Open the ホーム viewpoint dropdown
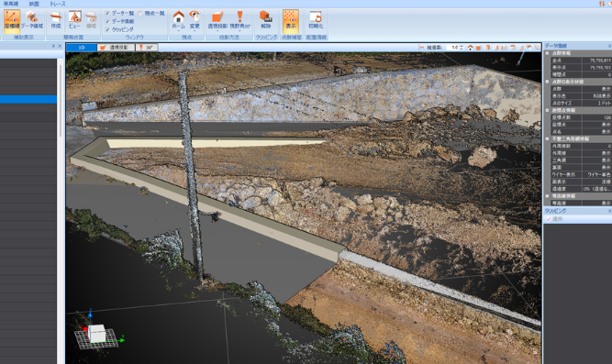Screen dimensions: 612x364 tap(178, 21)
